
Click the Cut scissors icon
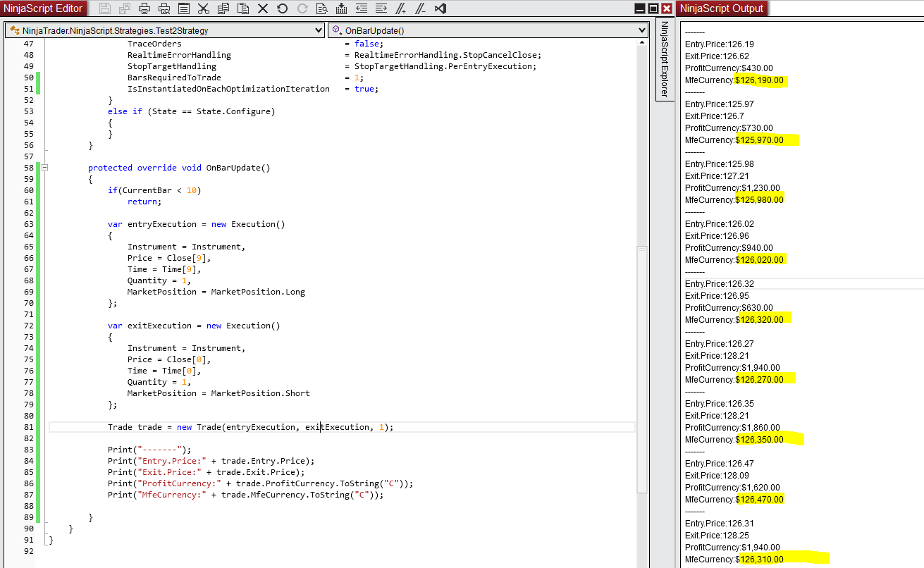[x=204, y=8]
